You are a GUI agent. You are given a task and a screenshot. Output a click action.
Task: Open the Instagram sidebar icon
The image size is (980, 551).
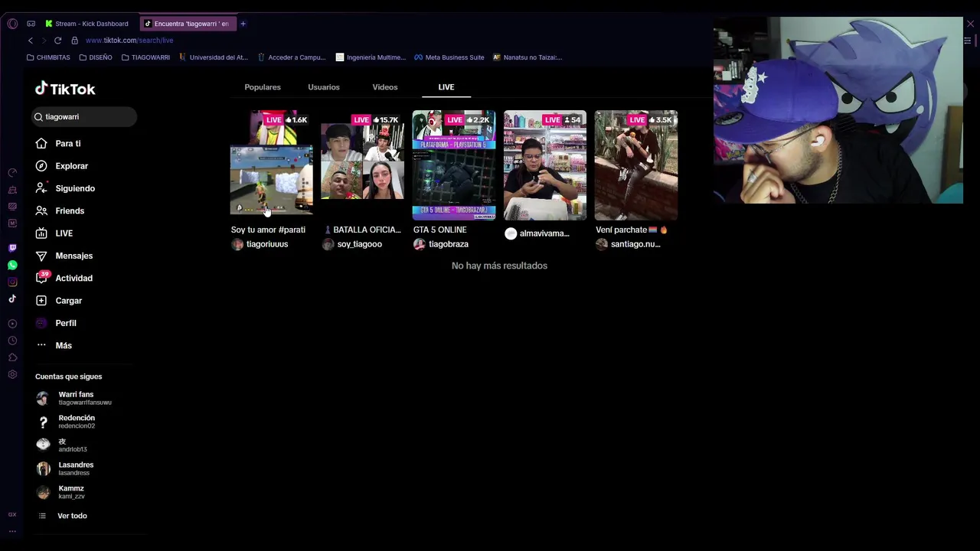[12, 282]
